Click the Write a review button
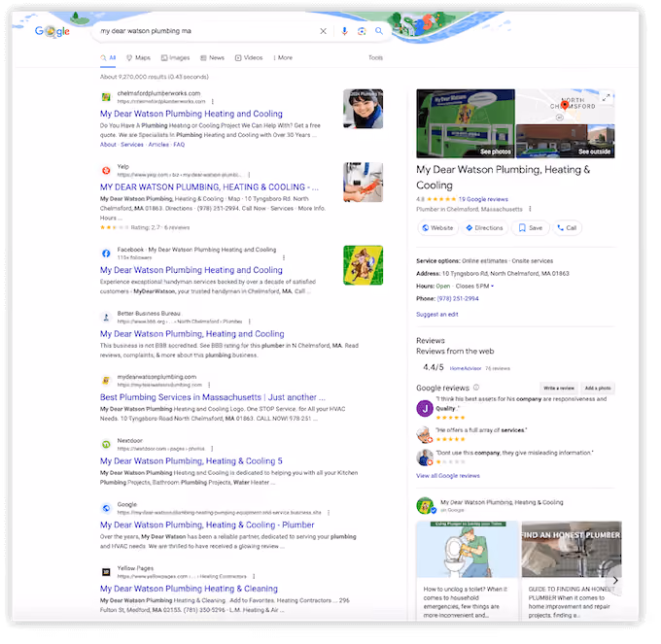This screenshot has width=661, height=644. 559,388
